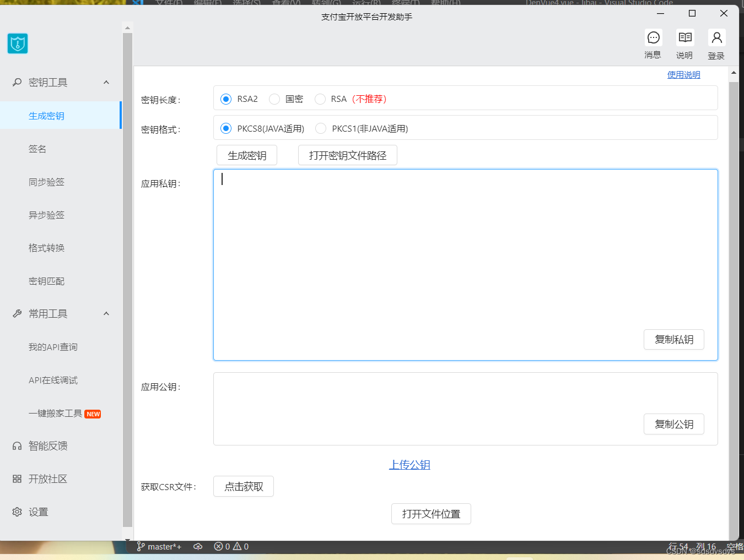This screenshot has width=744, height=560.
Task: Click the 密钥工具 key icon
Action: click(x=17, y=82)
